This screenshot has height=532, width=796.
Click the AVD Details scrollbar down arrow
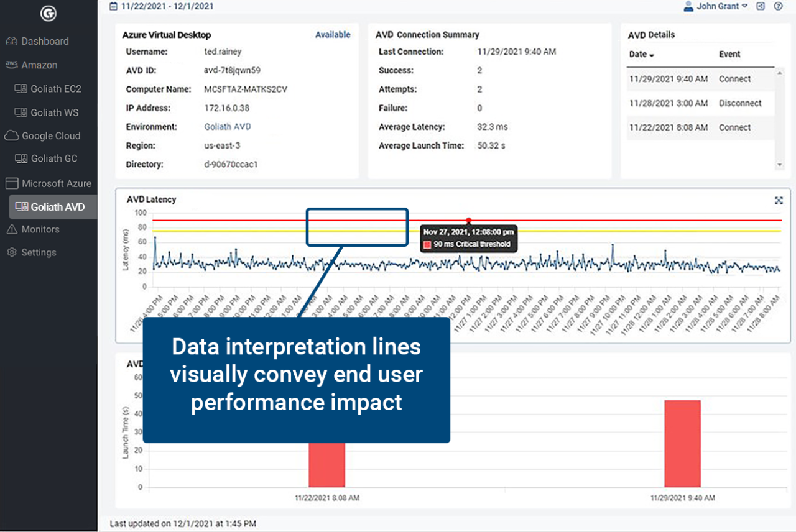780,165
